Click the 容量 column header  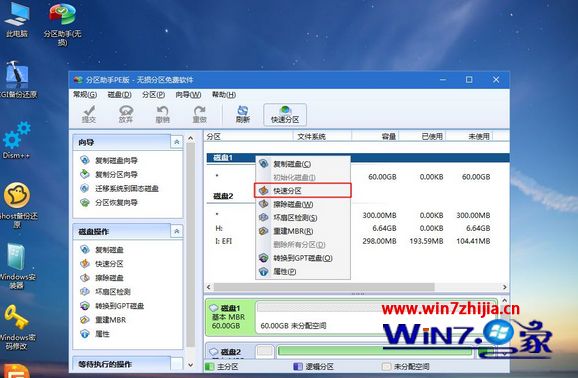pos(375,136)
